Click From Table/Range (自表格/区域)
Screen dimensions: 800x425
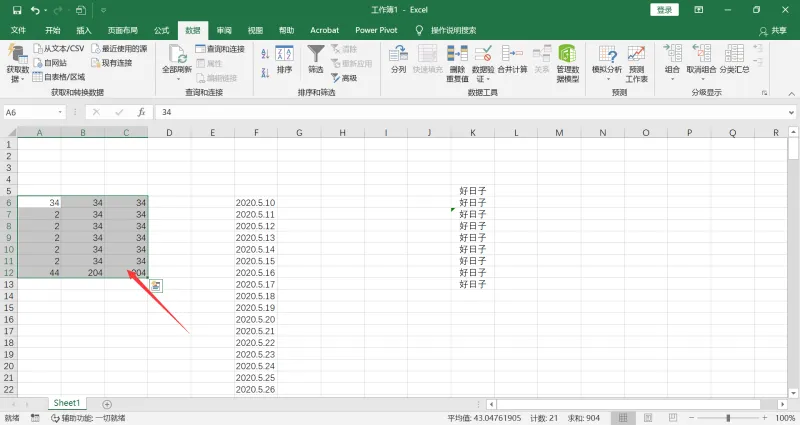coord(59,77)
